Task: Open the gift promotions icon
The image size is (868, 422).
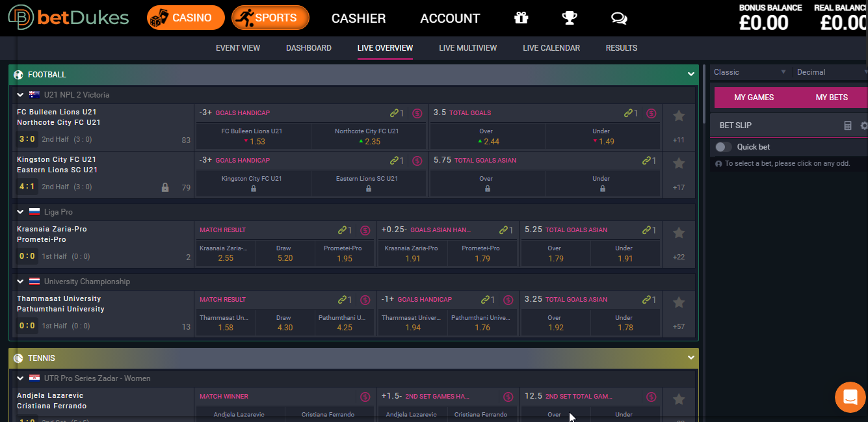Action: tap(521, 18)
